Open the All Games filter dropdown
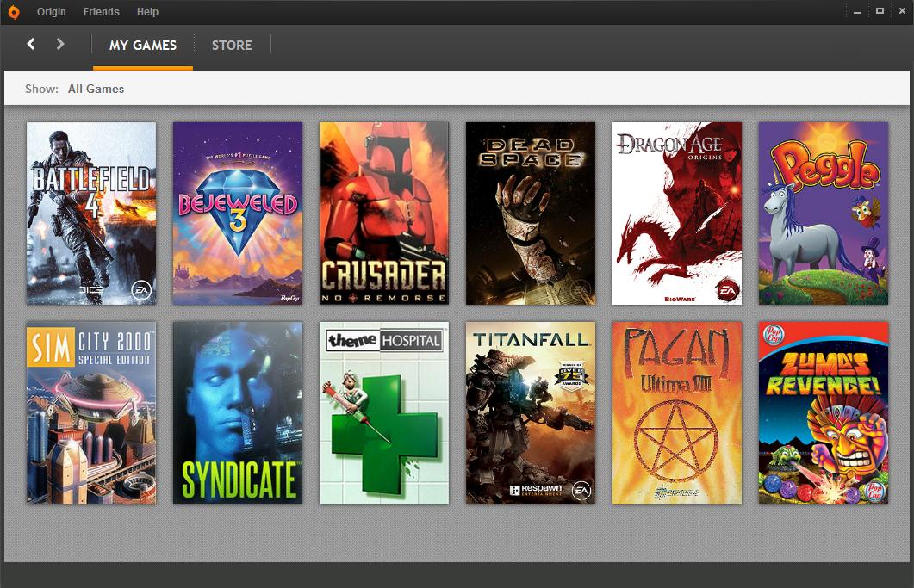914x588 pixels. [96, 89]
